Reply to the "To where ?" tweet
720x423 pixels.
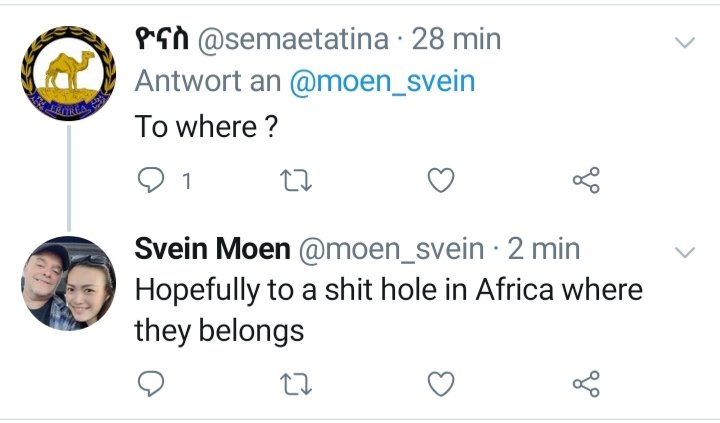[149, 180]
